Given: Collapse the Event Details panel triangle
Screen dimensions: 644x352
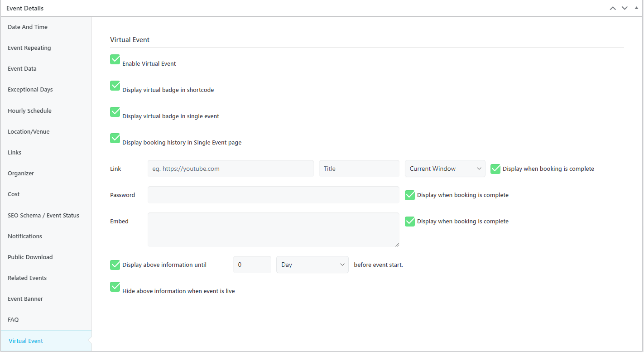Looking at the screenshot, I should pos(636,8).
